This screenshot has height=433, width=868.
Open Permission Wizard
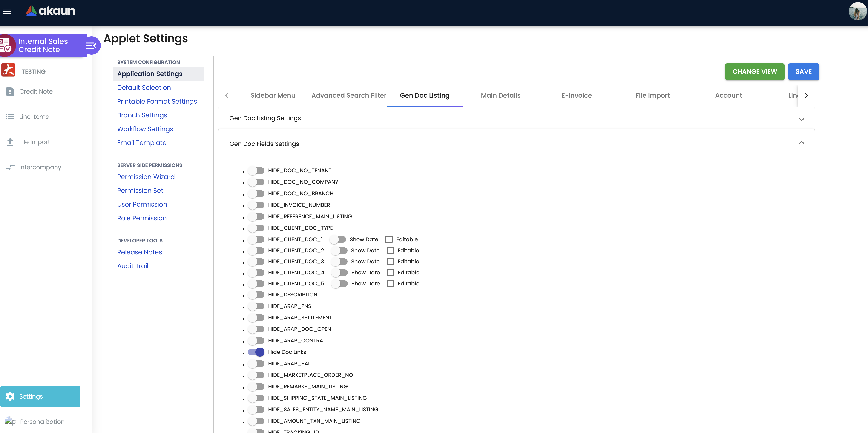pos(146,177)
